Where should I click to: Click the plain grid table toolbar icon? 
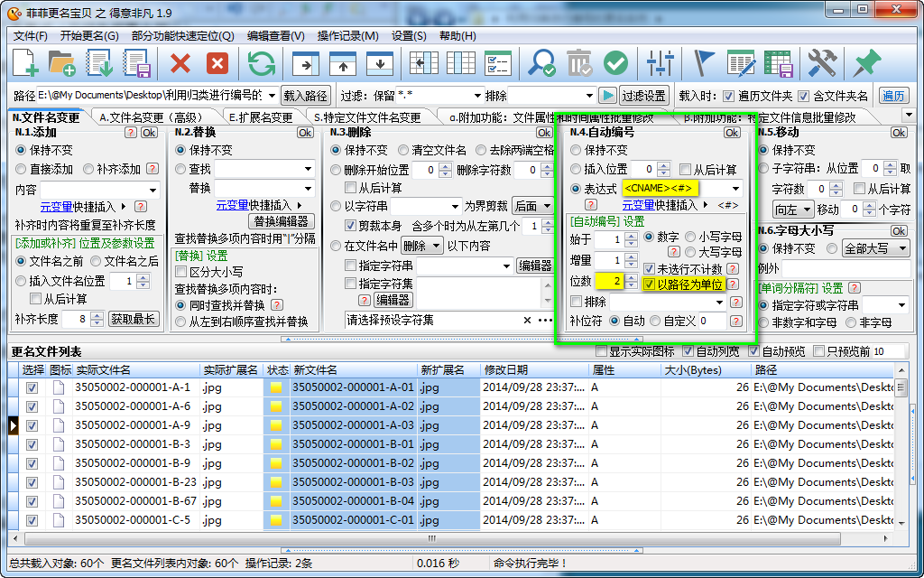461,63
